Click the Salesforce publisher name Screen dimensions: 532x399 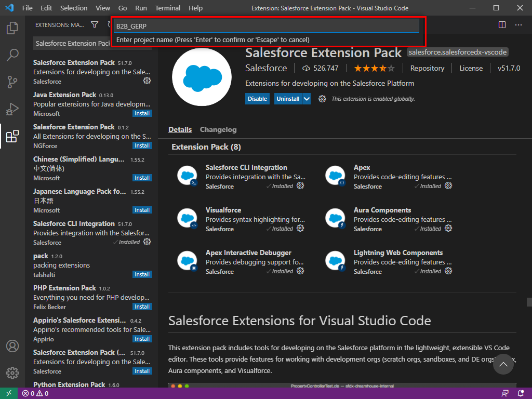266,68
